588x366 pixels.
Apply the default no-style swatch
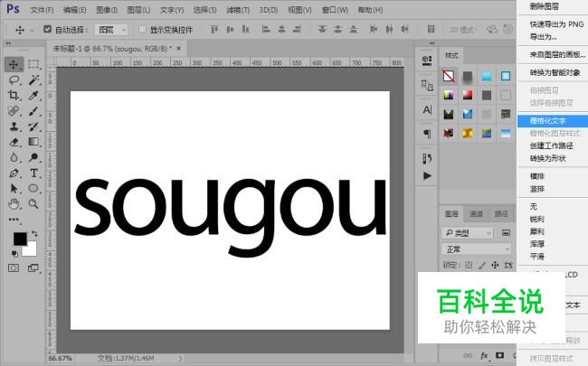point(449,76)
